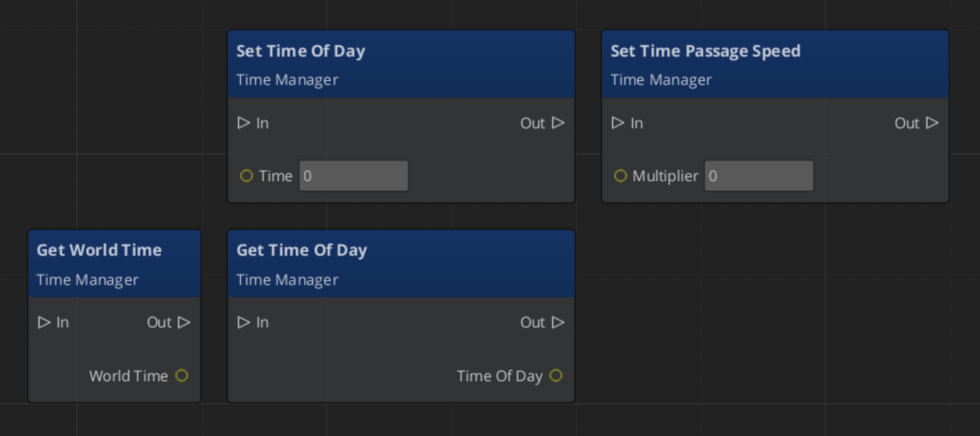Select the Set Time Passage Speed node header
This screenshot has width=980, height=436.
pos(706,51)
